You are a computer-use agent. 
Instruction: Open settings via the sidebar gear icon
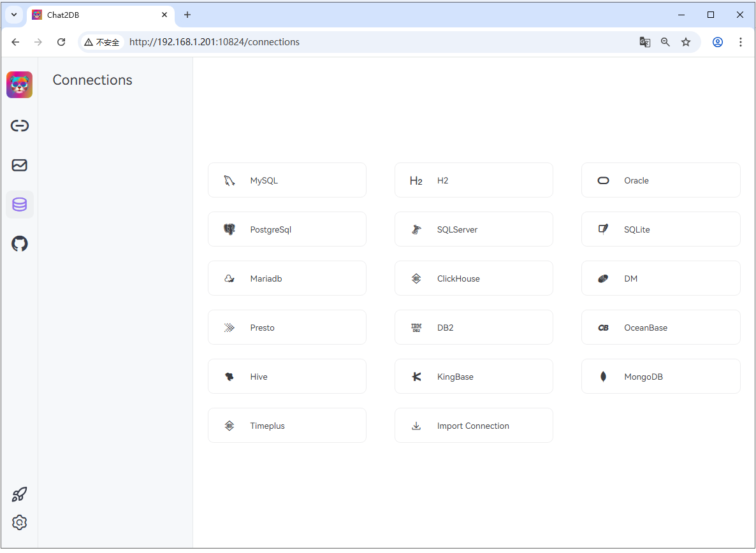point(19,522)
